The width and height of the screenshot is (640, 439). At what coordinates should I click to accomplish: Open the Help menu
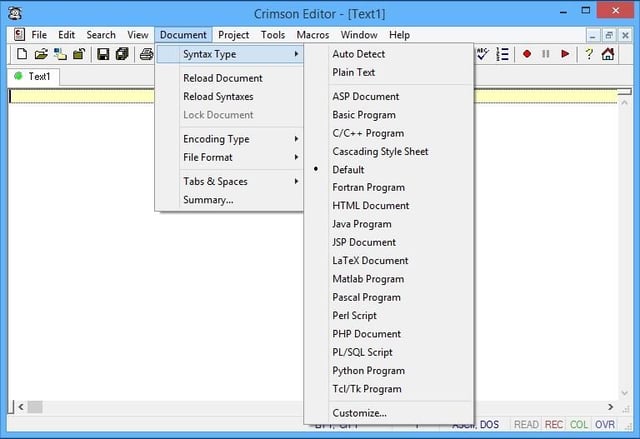(x=399, y=35)
